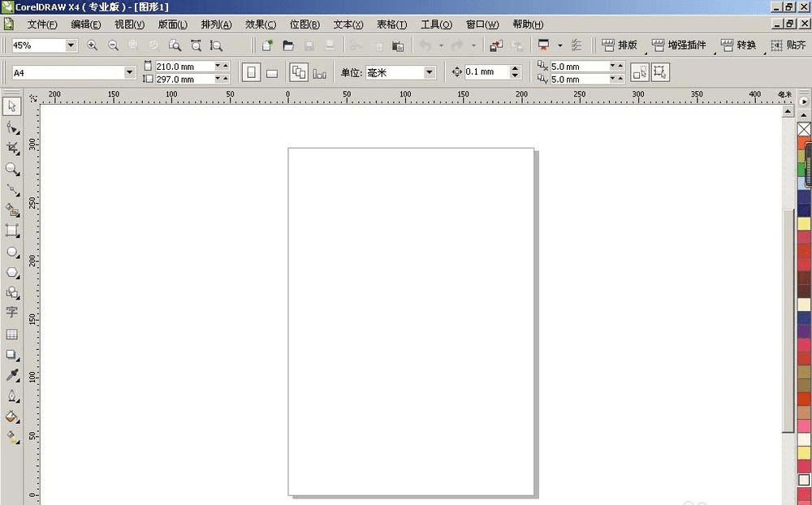Expand the color palette flyout arrow
Viewport: 812px width, 505px height.
click(x=804, y=101)
